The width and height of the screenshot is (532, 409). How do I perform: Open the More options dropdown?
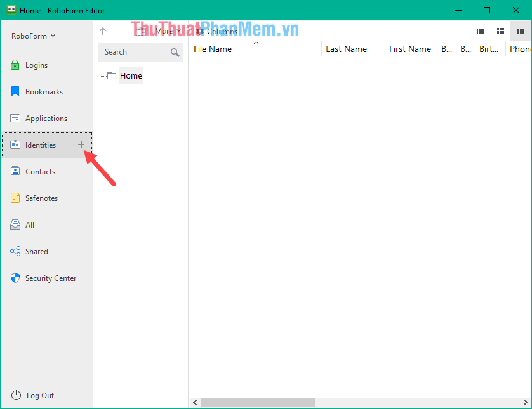[x=164, y=30]
